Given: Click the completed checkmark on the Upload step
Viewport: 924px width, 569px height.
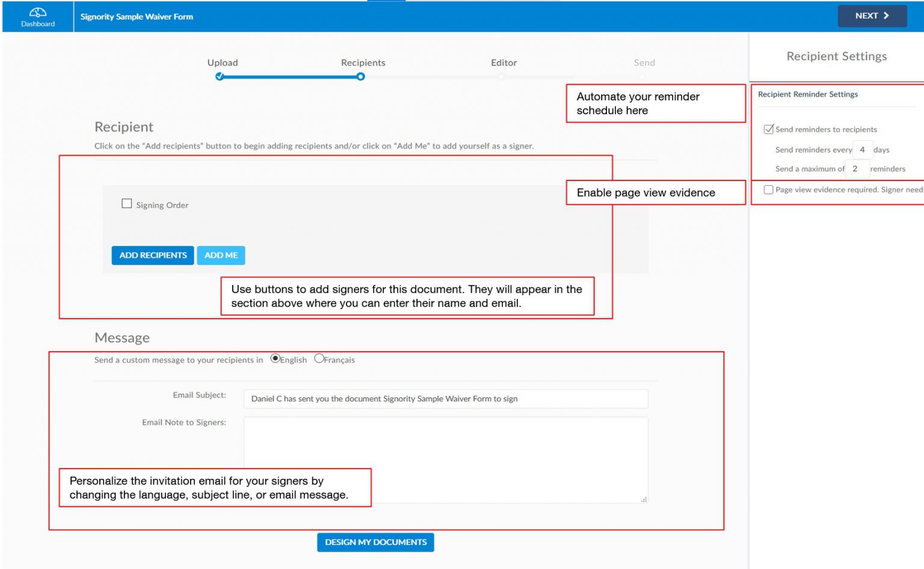Looking at the screenshot, I should click(220, 76).
